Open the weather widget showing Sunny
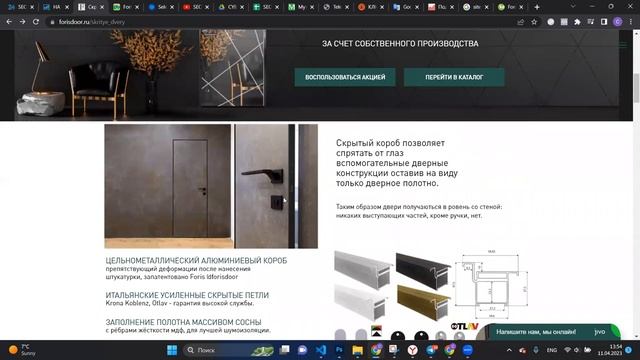The width and height of the screenshot is (640, 360). pyautogui.click(x=22, y=350)
